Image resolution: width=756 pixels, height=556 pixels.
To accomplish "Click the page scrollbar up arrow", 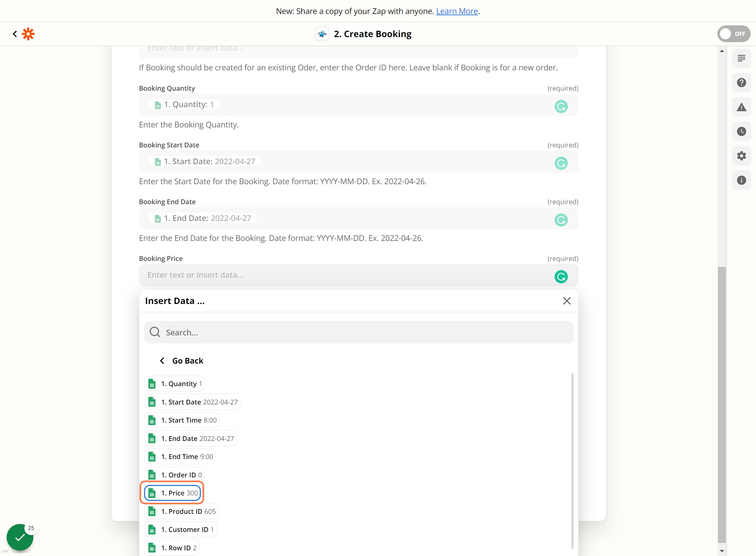I will coord(722,51).
